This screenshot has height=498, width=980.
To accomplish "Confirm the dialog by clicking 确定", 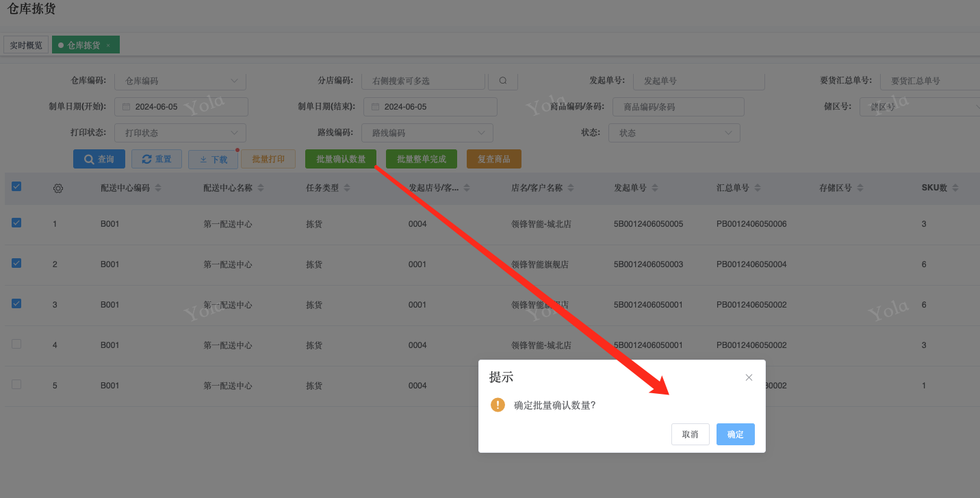I will (735, 434).
